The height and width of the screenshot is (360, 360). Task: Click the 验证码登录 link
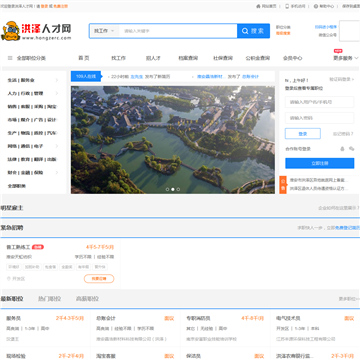342,79
